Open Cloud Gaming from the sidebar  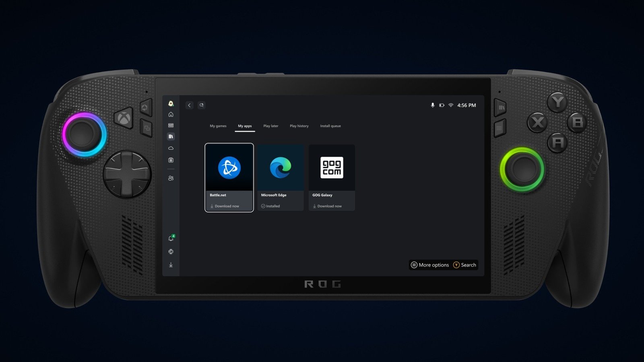tap(171, 148)
